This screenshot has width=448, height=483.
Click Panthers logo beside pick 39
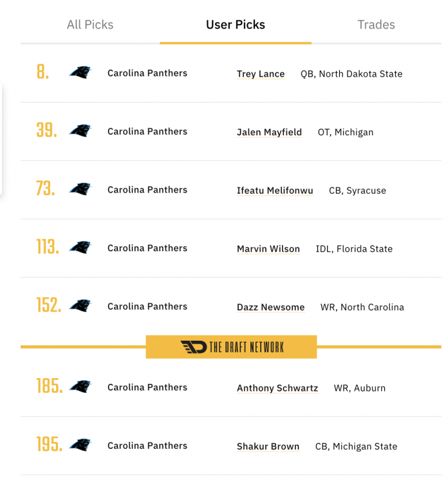pos(80,131)
